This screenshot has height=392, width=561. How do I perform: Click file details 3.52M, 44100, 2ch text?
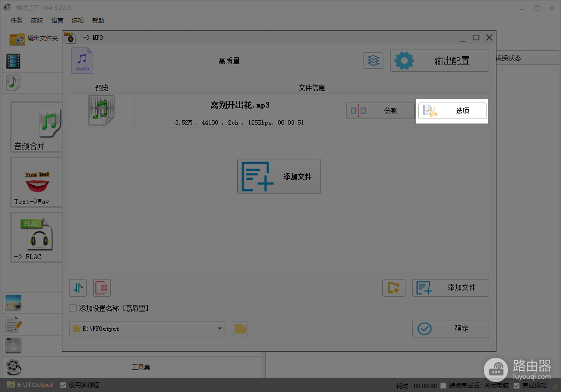239,123
